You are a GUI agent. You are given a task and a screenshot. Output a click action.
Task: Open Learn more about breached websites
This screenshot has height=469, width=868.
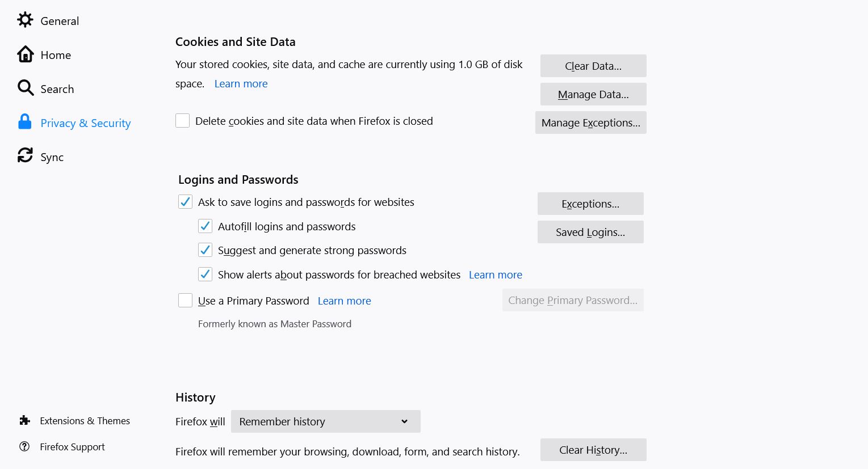496,275
